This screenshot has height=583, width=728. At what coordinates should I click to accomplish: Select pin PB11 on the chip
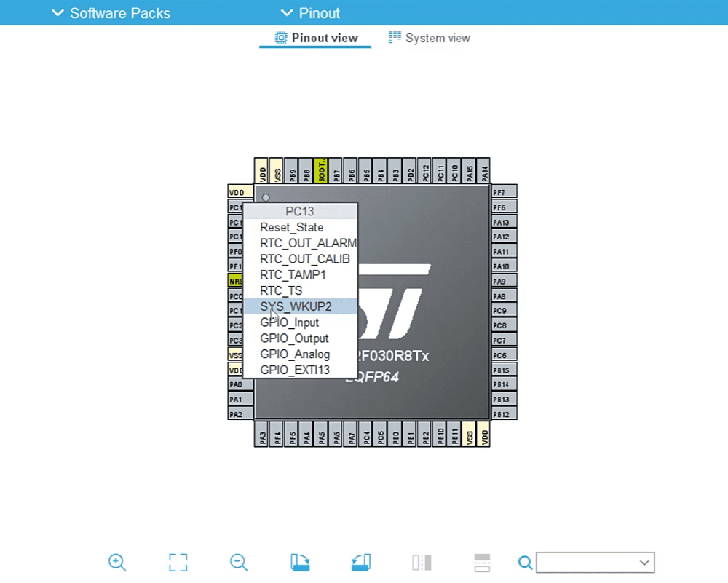pyautogui.click(x=454, y=435)
